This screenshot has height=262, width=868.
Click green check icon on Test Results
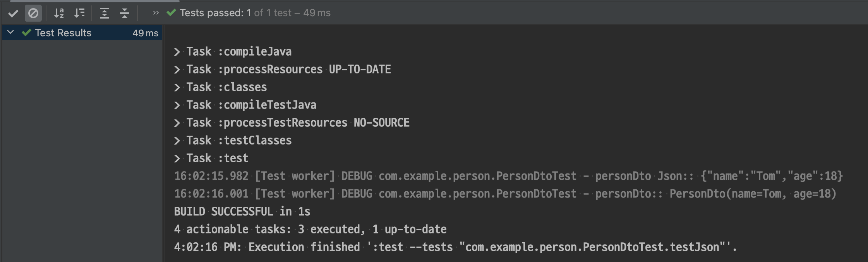click(26, 33)
